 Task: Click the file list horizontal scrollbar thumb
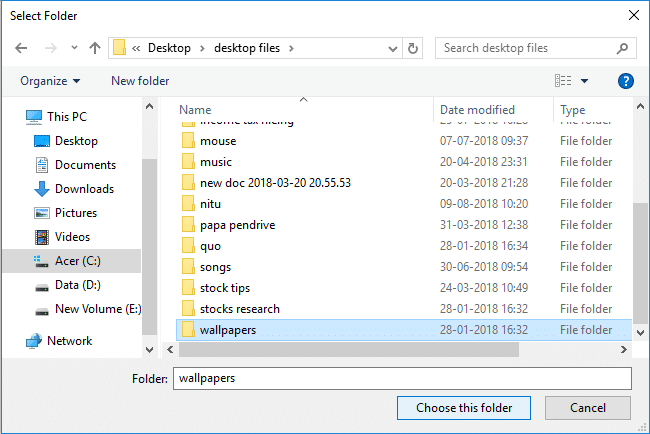[x=349, y=350]
